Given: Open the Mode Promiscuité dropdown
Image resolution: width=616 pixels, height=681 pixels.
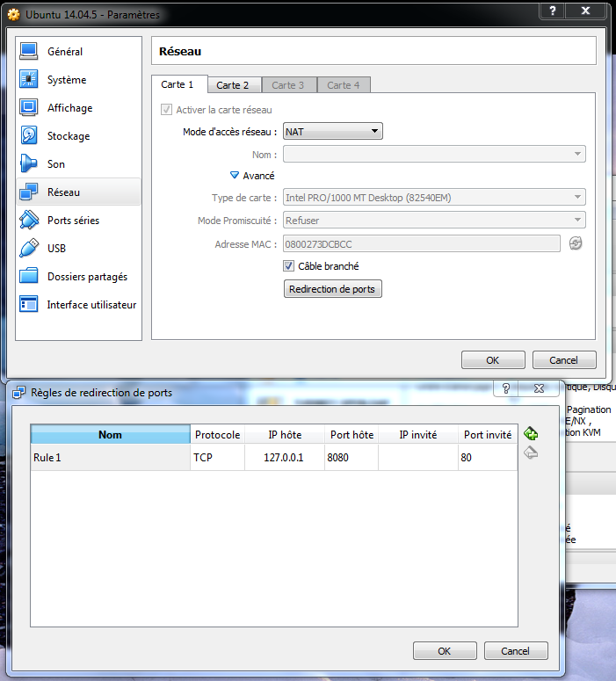Looking at the screenshot, I should pos(434,221).
